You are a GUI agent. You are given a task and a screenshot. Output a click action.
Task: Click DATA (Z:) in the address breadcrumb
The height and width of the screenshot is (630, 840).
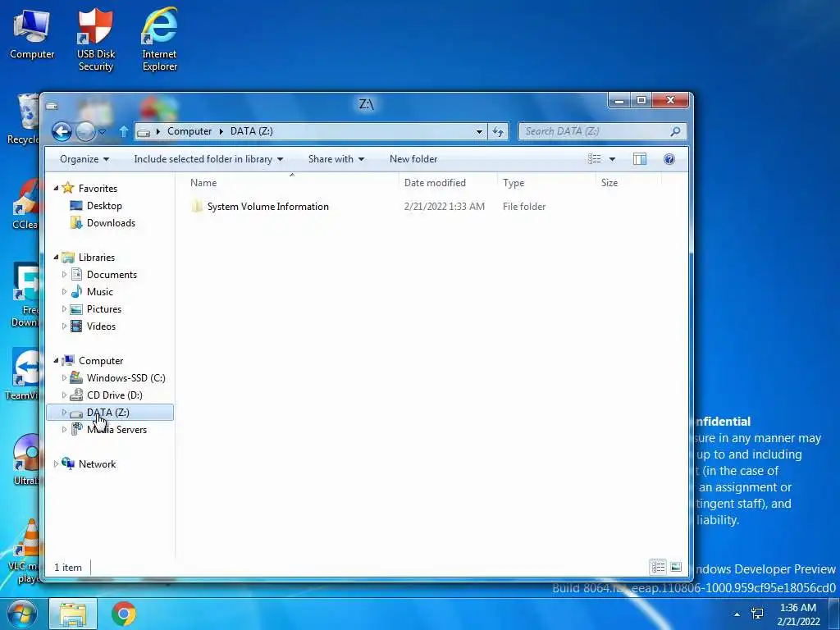point(251,131)
